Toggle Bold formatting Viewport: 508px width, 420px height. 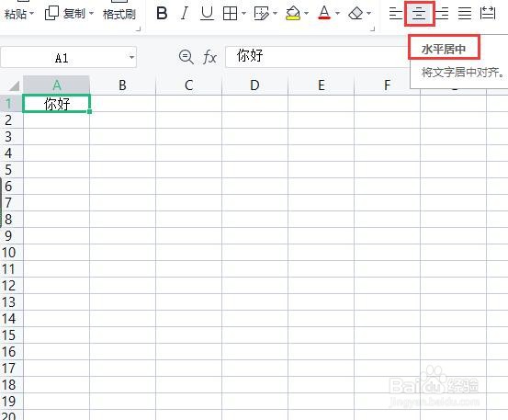coord(162,13)
